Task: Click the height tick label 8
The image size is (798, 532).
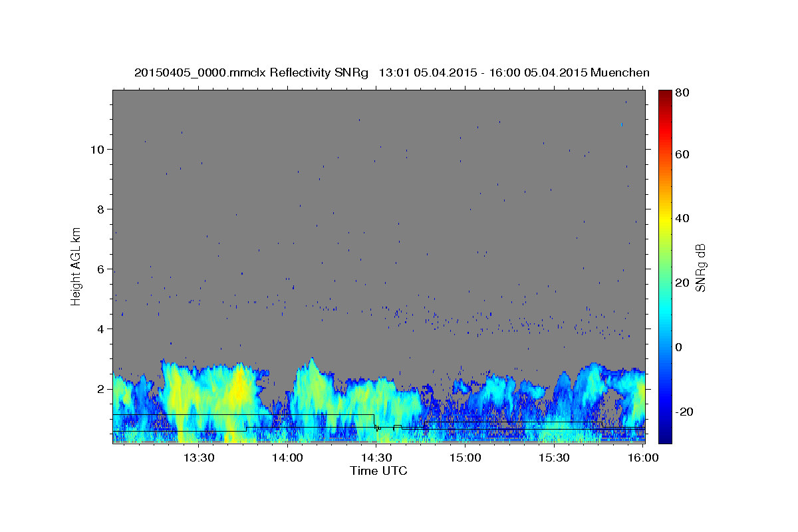Action: (101, 209)
